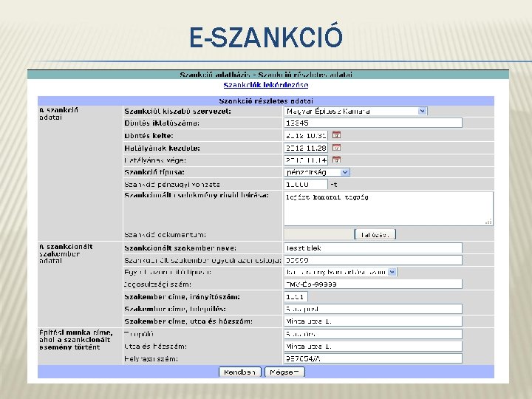Expand Szankciót kiszabó szervezet dropdown
Screen dimensions: 532x399
pyautogui.click(x=422, y=111)
